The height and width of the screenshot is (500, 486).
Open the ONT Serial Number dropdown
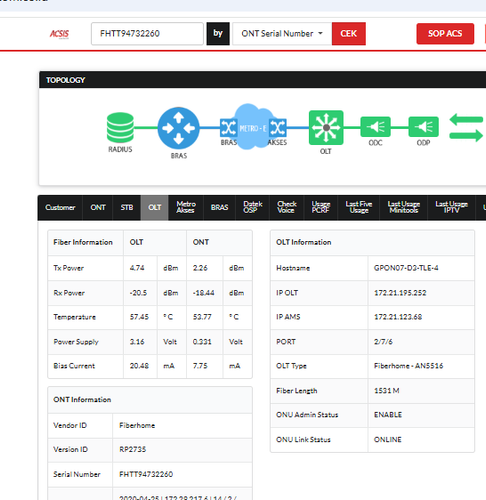pyautogui.click(x=282, y=34)
